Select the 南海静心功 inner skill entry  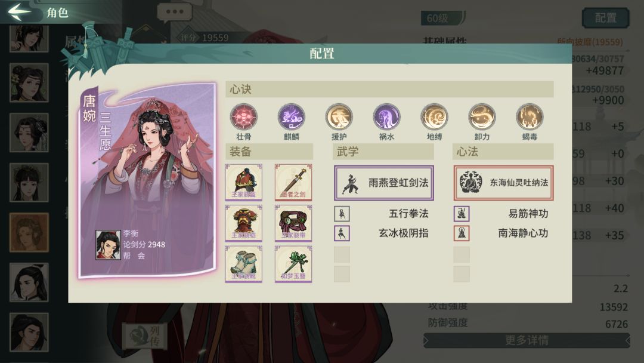[x=501, y=233]
